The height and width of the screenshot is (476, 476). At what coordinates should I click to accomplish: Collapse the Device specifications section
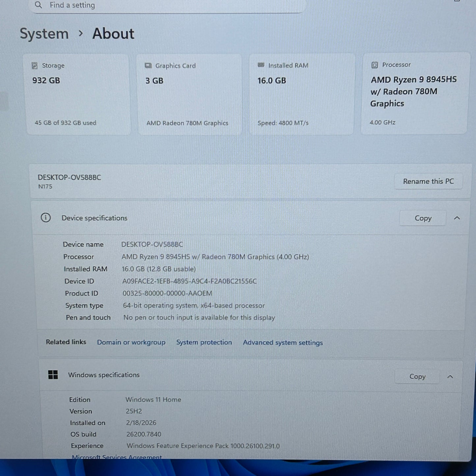[x=457, y=218]
